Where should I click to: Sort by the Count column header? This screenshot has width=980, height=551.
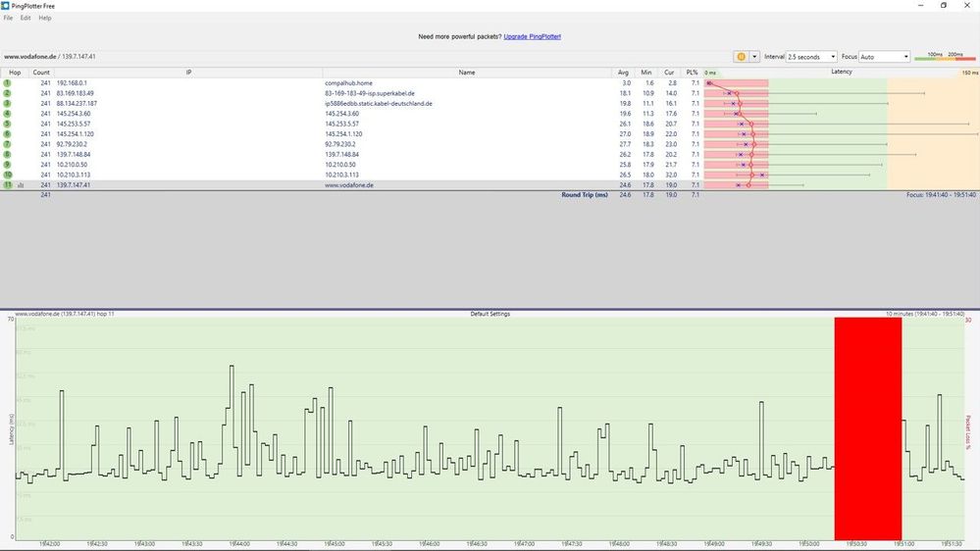pyautogui.click(x=41, y=73)
